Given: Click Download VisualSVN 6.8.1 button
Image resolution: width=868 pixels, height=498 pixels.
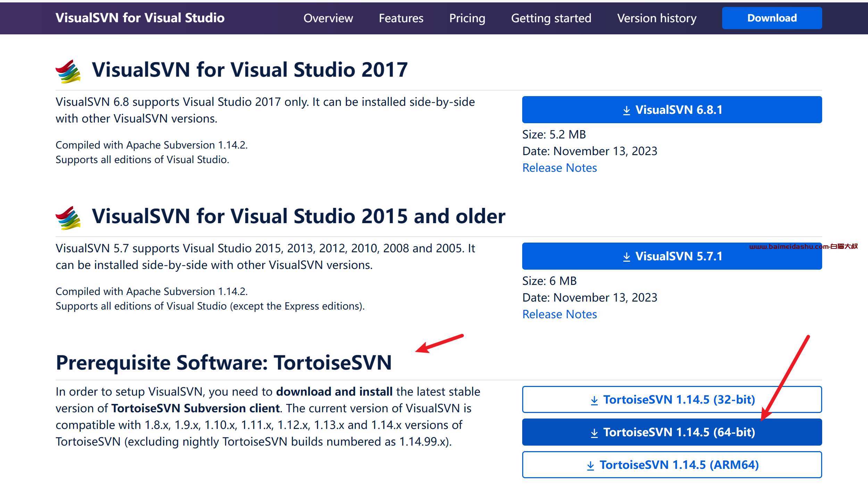Looking at the screenshot, I should pos(672,110).
